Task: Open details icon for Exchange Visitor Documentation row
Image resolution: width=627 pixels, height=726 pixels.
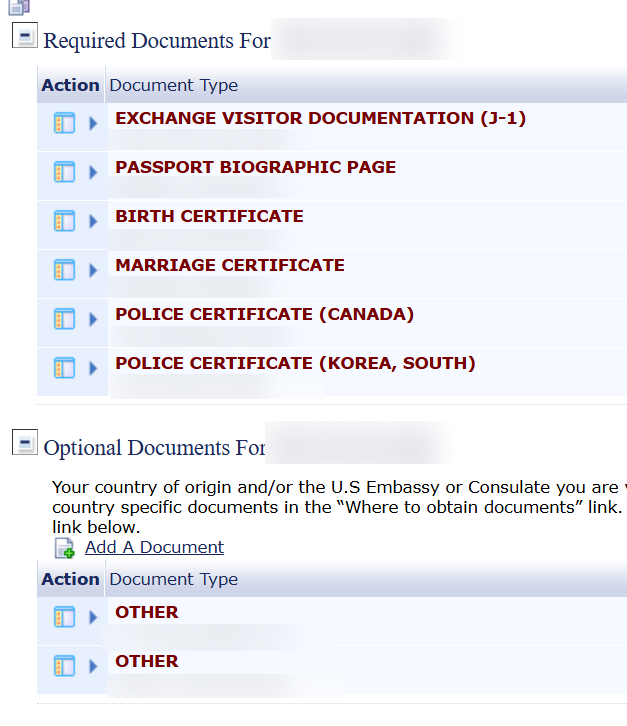Action: click(64, 123)
